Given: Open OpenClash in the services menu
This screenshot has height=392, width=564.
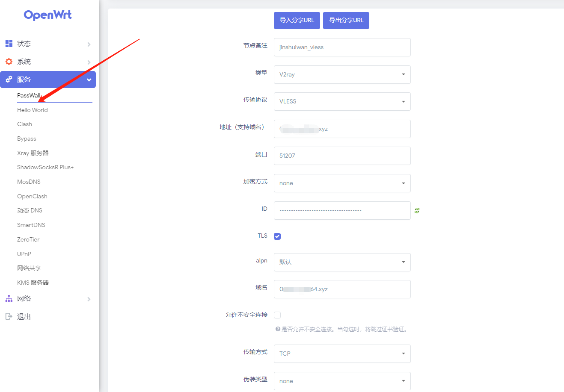Looking at the screenshot, I should click(32, 196).
